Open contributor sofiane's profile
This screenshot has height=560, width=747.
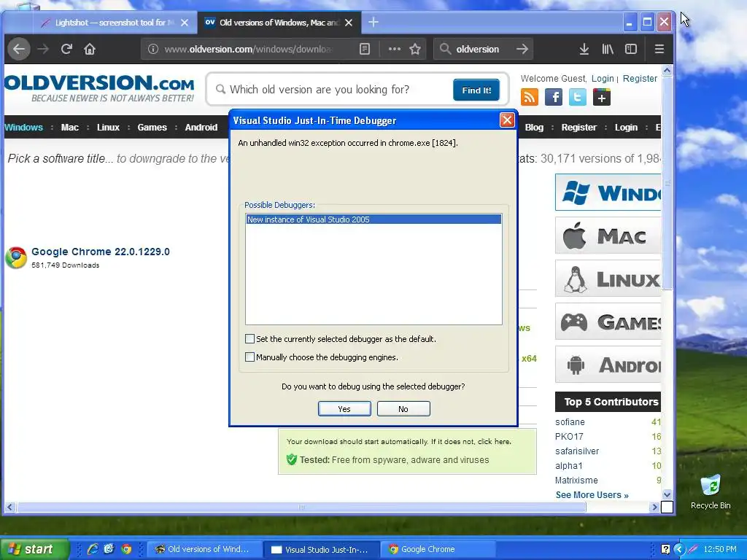click(x=570, y=422)
